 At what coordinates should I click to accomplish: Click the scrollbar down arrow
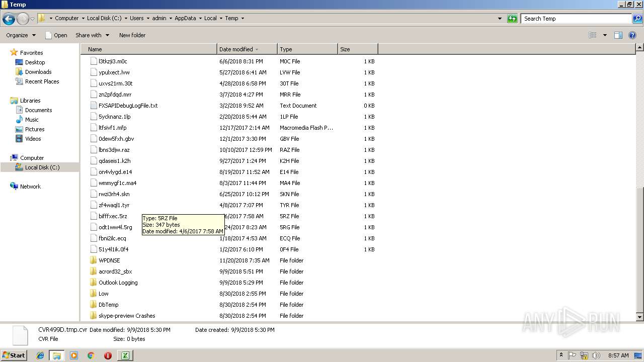click(x=639, y=317)
